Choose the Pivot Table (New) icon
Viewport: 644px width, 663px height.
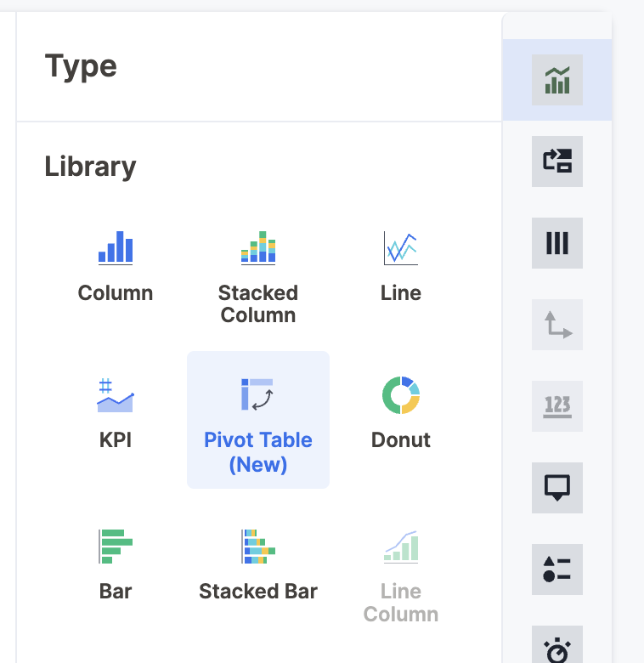point(257,395)
